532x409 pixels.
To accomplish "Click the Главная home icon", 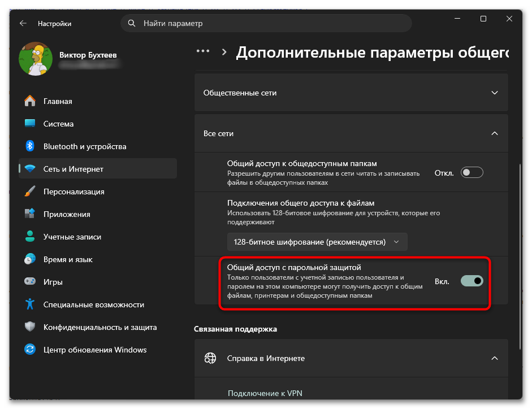I will (30, 101).
